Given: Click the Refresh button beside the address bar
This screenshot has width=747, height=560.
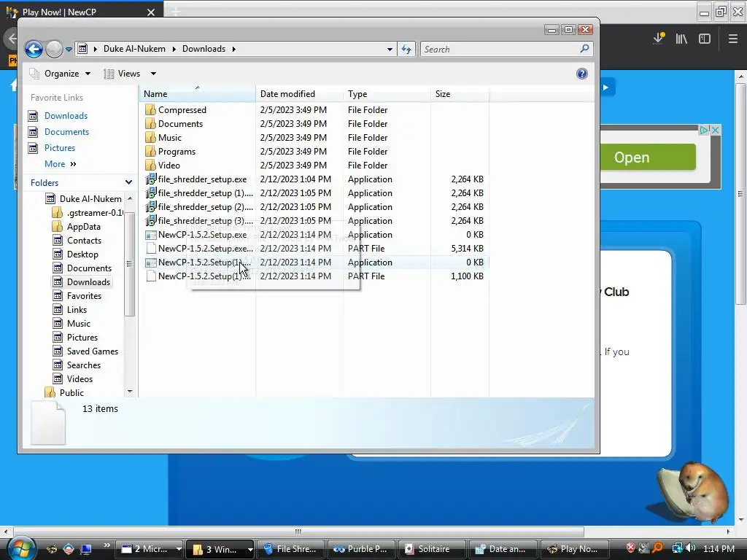Looking at the screenshot, I should 406,49.
